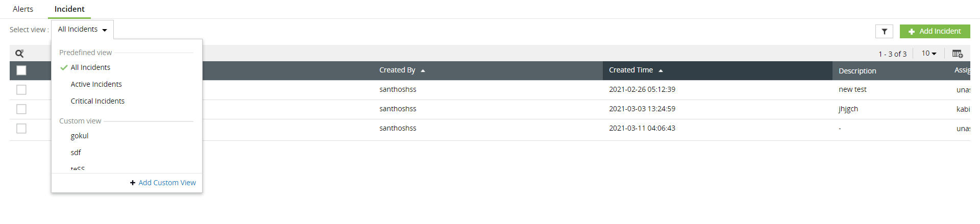Click the Created By sort arrow
The height and width of the screenshot is (224, 980).
[423, 71]
